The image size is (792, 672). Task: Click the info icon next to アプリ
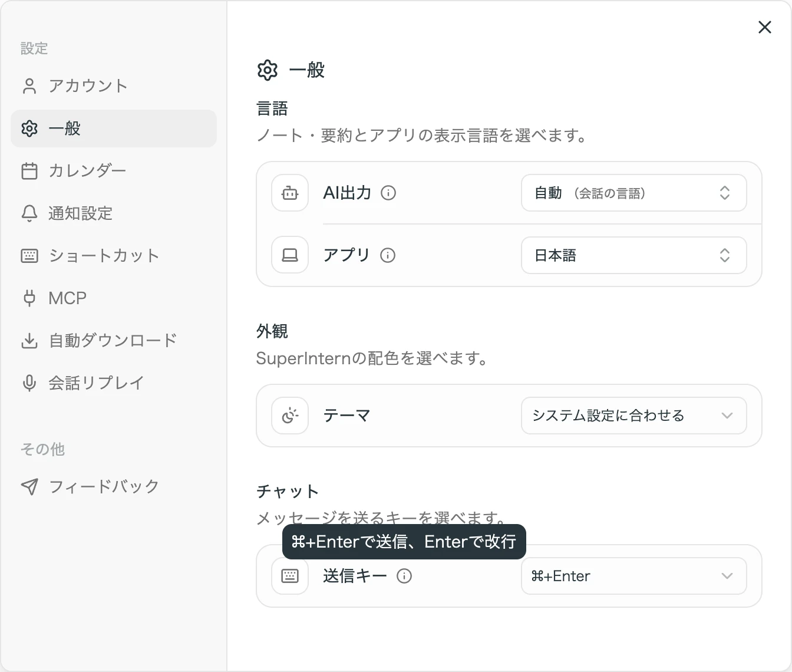tap(388, 255)
